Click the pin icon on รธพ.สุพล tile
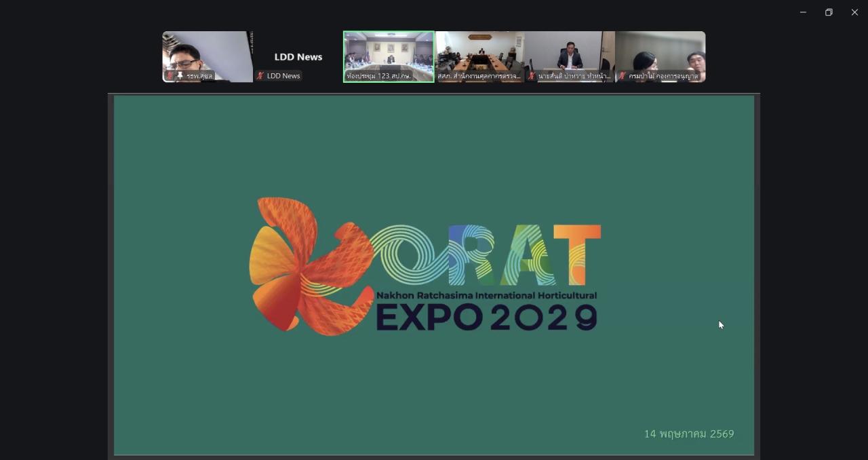The height and width of the screenshot is (460, 868). click(x=180, y=76)
